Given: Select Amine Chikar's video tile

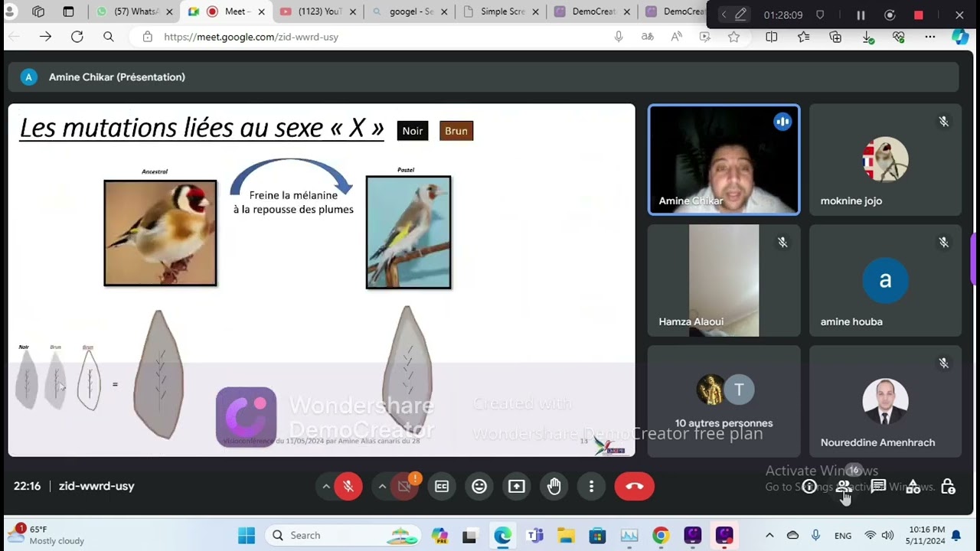Looking at the screenshot, I should [724, 159].
